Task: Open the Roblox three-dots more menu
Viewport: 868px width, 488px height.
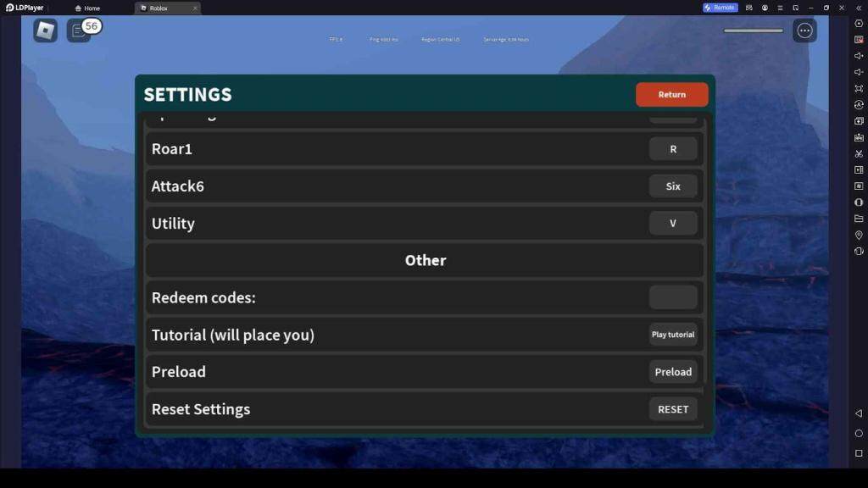Action: tap(804, 30)
